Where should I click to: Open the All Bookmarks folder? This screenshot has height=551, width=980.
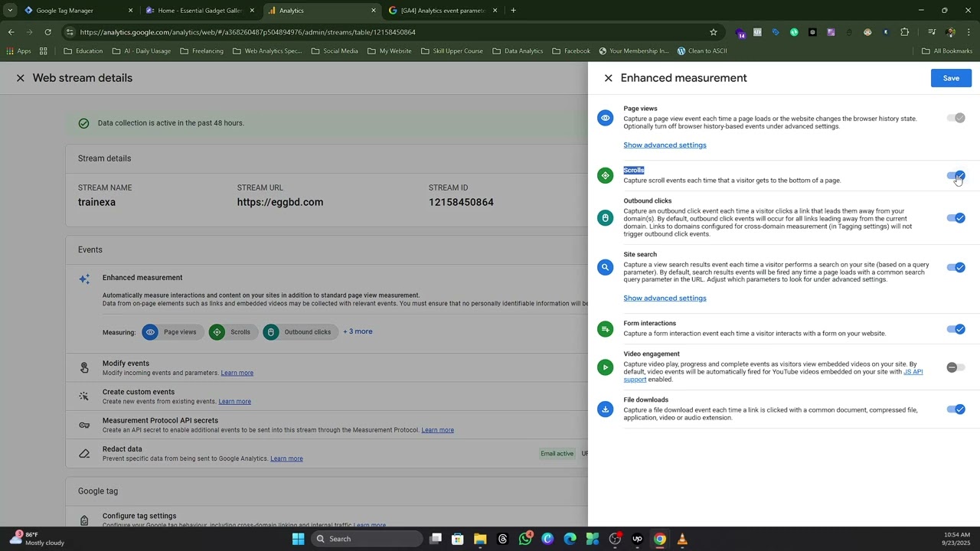pyautogui.click(x=947, y=51)
